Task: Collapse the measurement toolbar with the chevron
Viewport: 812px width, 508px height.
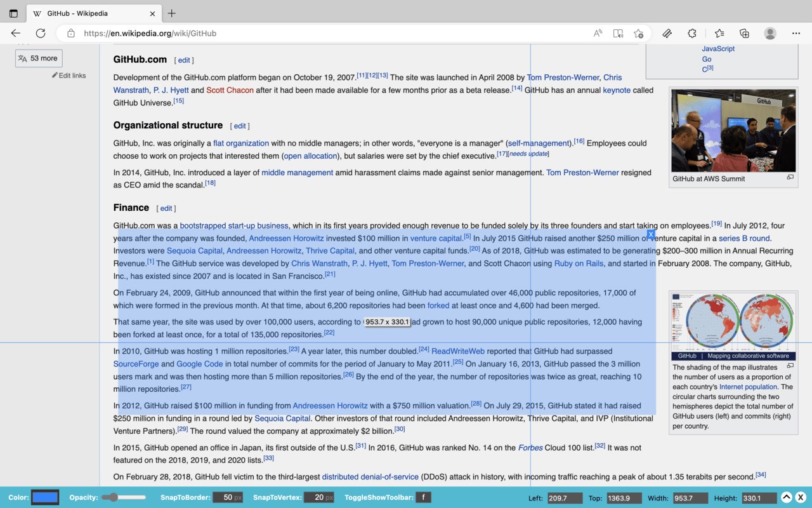Action: coord(786,497)
